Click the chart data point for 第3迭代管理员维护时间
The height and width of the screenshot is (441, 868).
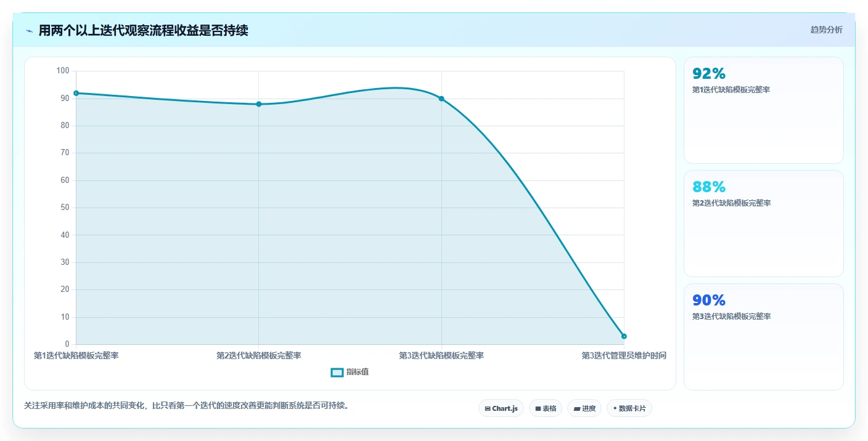[624, 336]
